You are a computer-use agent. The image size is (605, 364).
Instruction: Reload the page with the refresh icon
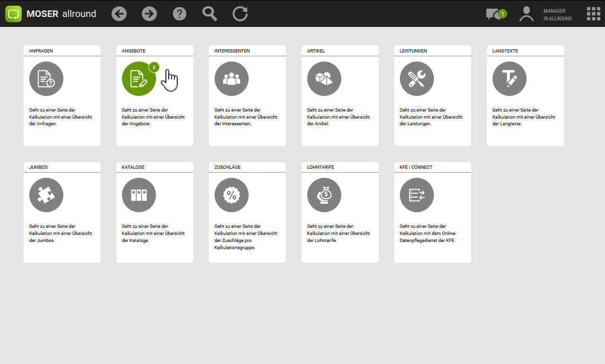click(x=240, y=14)
